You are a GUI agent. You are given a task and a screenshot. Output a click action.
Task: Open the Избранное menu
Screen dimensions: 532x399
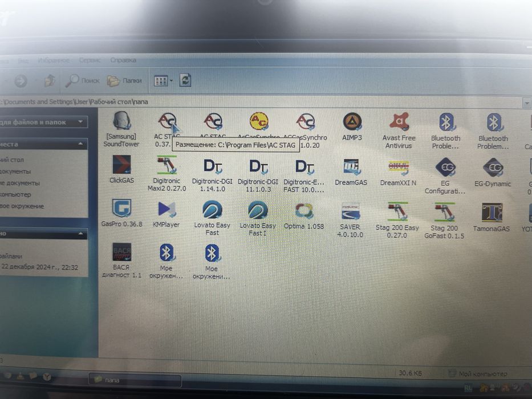click(53, 60)
